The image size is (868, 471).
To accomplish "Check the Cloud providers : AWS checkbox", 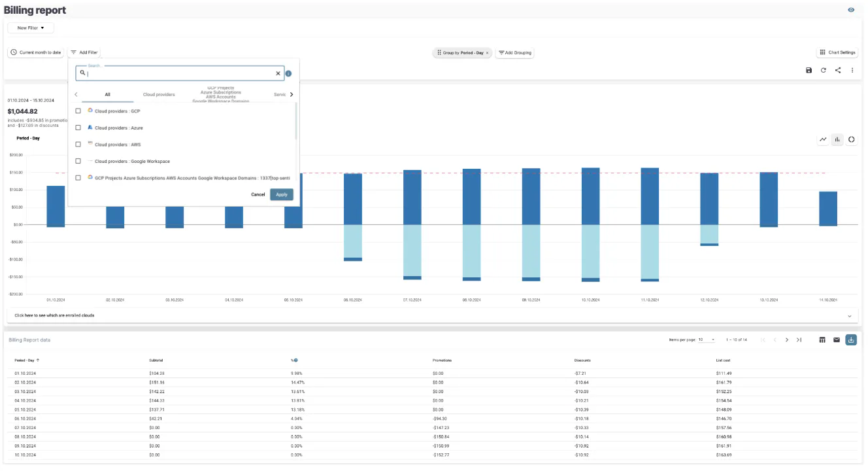I will [x=78, y=145].
